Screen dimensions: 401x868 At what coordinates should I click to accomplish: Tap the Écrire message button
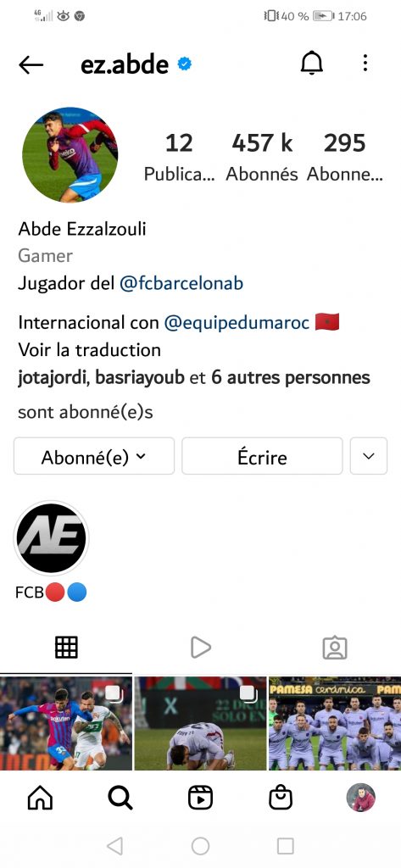(262, 456)
